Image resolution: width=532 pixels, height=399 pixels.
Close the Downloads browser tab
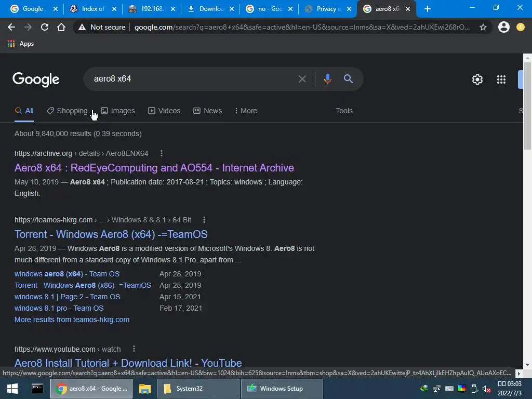coord(232,9)
